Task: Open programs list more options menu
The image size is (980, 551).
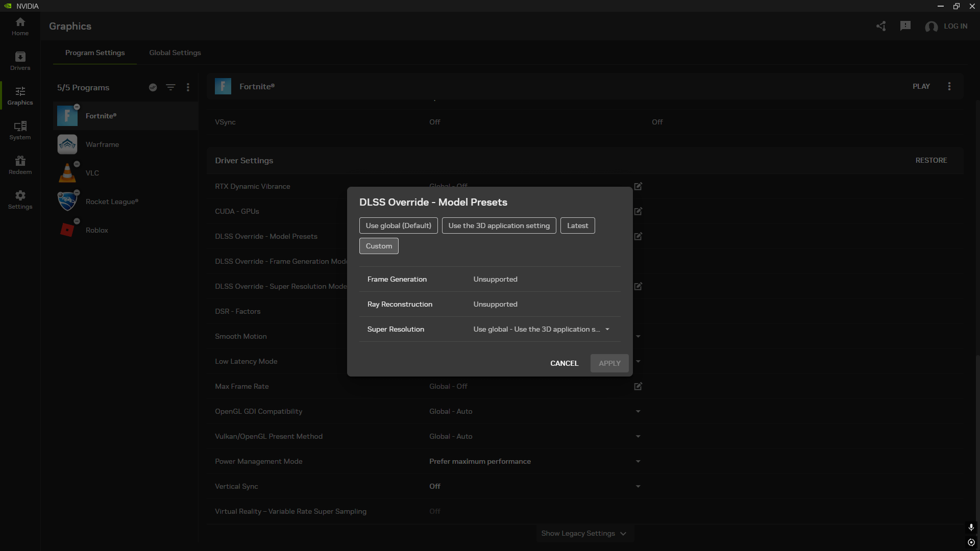Action: click(x=188, y=87)
